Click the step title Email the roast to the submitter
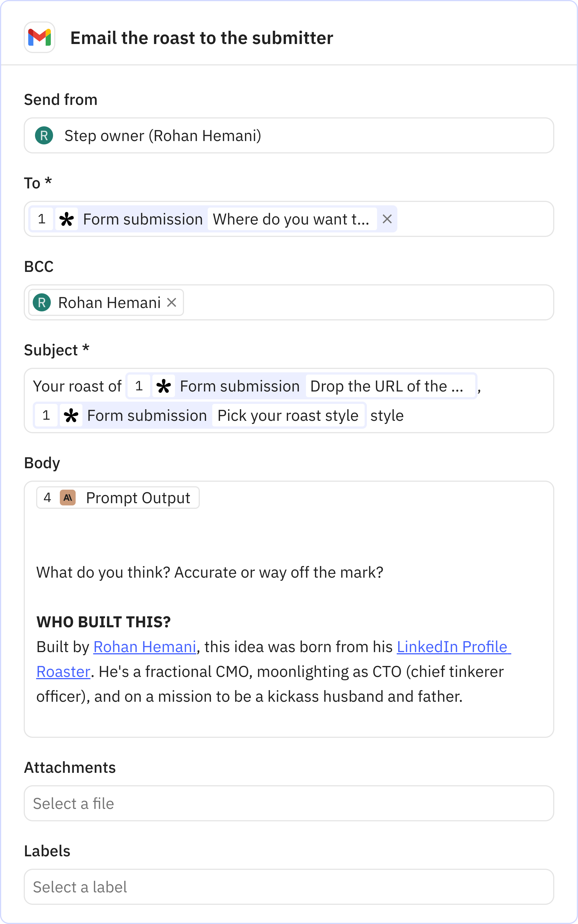Viewport: 578px width, 924px height. pos(202,38)
